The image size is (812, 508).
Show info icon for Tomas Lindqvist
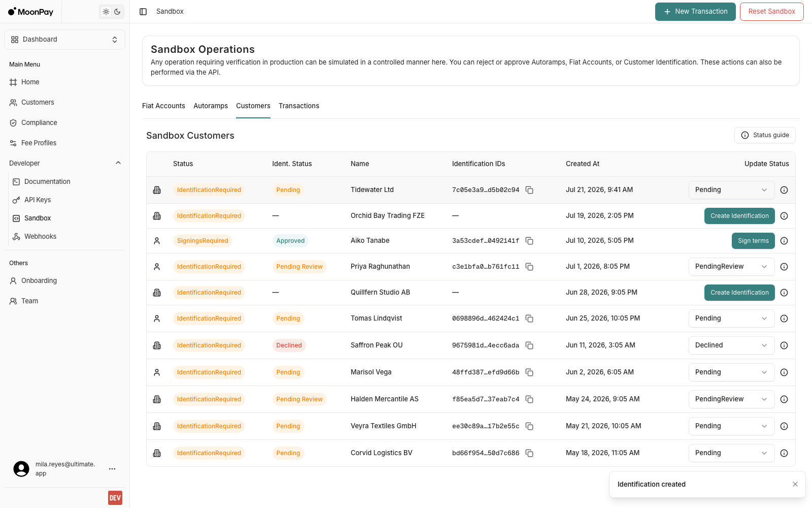tap(784, 319)
